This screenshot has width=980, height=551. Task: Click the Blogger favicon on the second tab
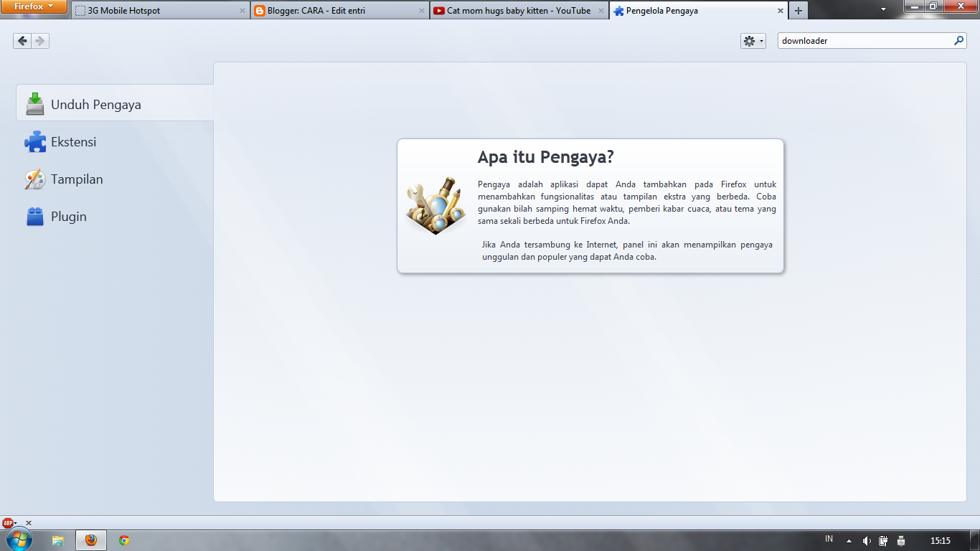[x=260, y=11]
